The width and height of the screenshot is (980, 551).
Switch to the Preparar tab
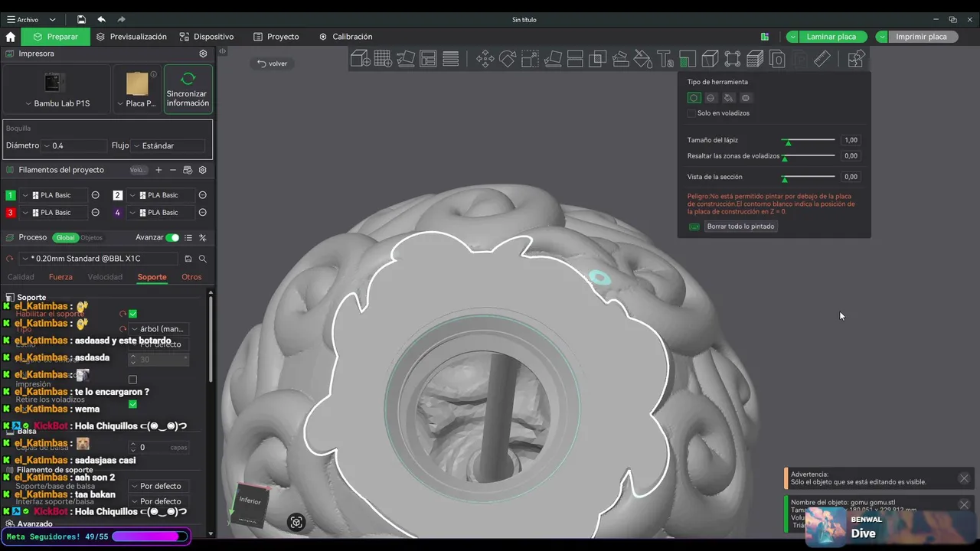55,37
